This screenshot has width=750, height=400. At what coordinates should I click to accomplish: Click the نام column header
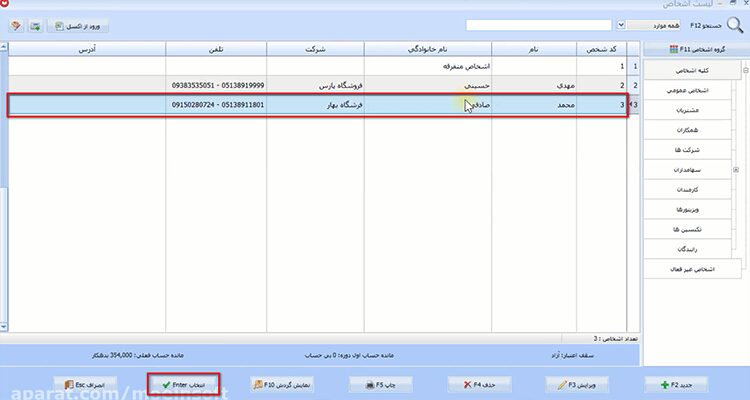[x=533, y=49]
